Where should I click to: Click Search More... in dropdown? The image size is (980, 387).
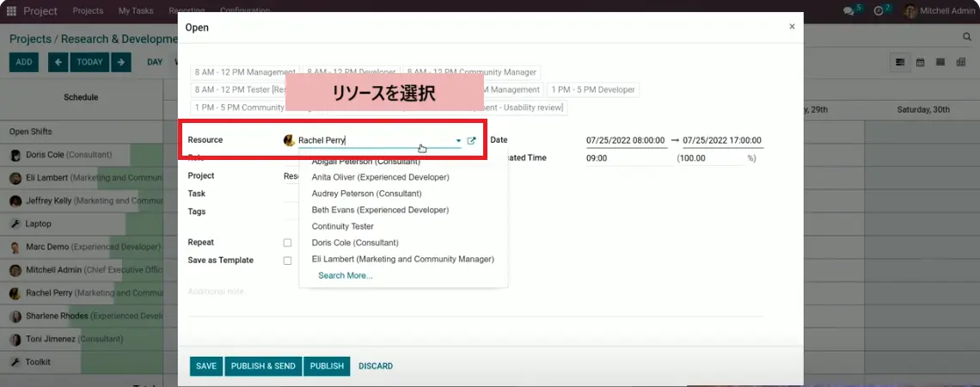(346, 275)
